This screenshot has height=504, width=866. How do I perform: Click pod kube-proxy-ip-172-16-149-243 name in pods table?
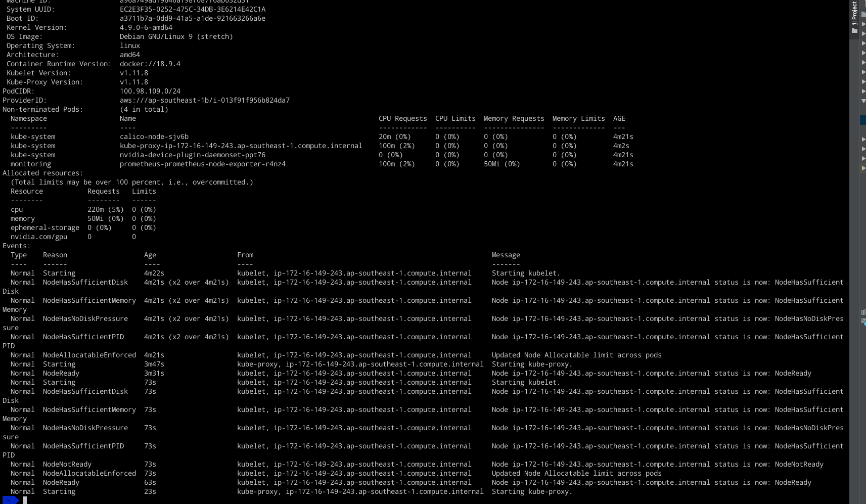(x=241, y=146)
